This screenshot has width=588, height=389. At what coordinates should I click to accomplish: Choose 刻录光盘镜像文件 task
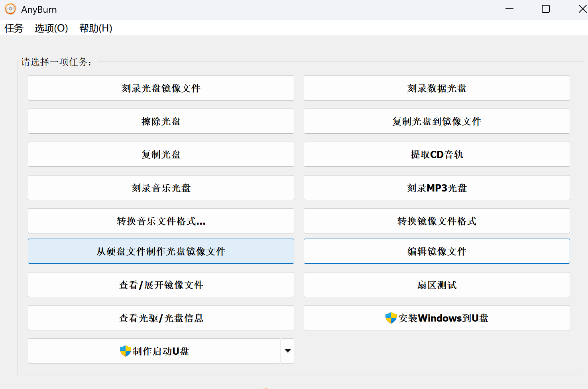[x=161, y=88]
